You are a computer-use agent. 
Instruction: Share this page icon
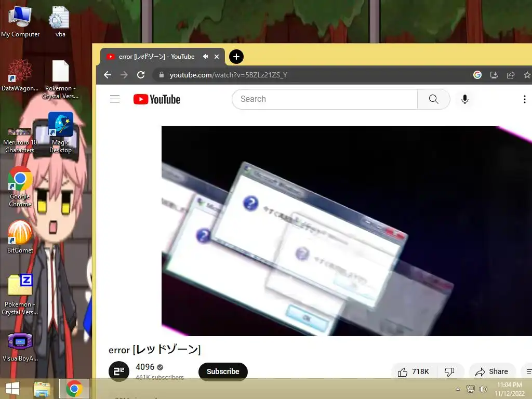coord(511,75)
